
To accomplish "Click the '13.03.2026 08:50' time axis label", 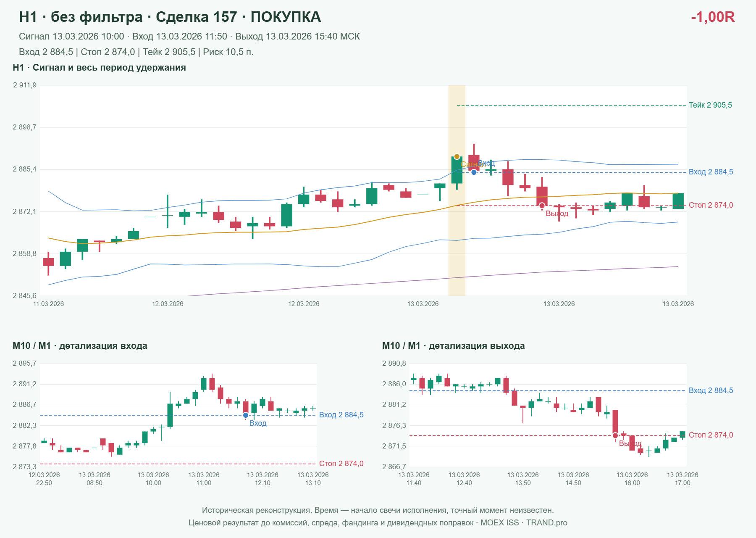I will 94,479.
